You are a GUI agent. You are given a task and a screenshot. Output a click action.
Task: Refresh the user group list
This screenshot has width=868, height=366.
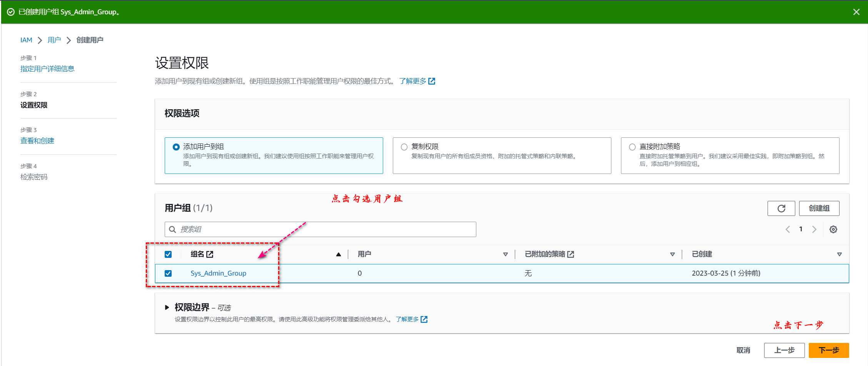pos(781,208)
